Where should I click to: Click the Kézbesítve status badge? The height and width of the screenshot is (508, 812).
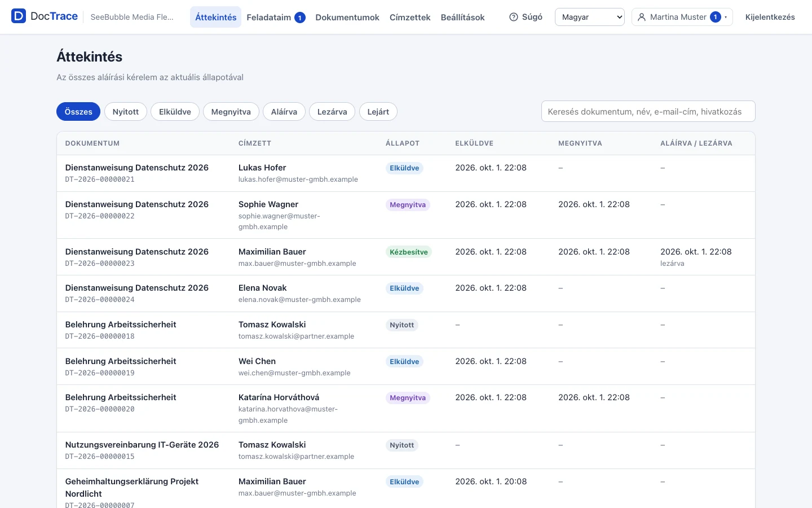[409, 252]
